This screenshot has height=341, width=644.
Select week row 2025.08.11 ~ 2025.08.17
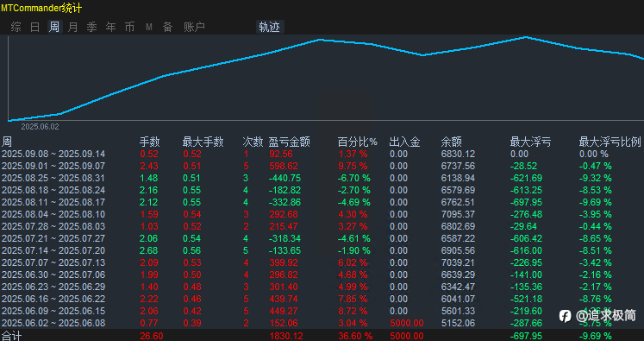pos(322,202)
